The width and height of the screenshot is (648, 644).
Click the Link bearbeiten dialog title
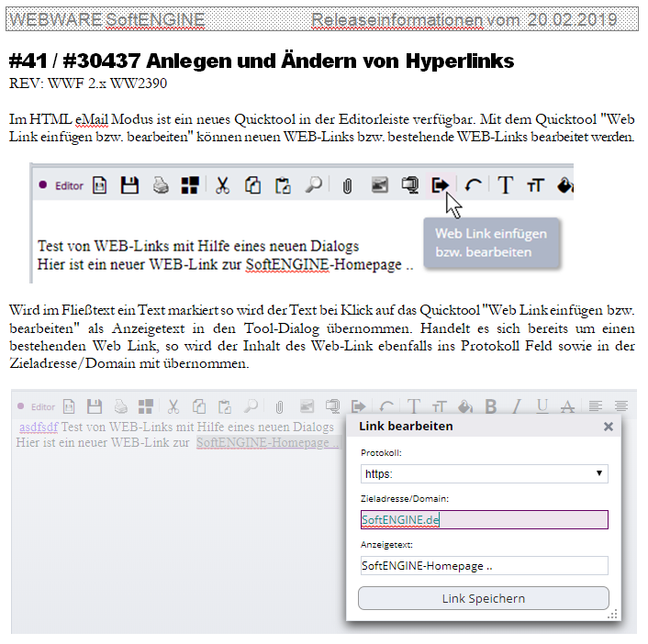pyautogui.click(x=406, y=426)
